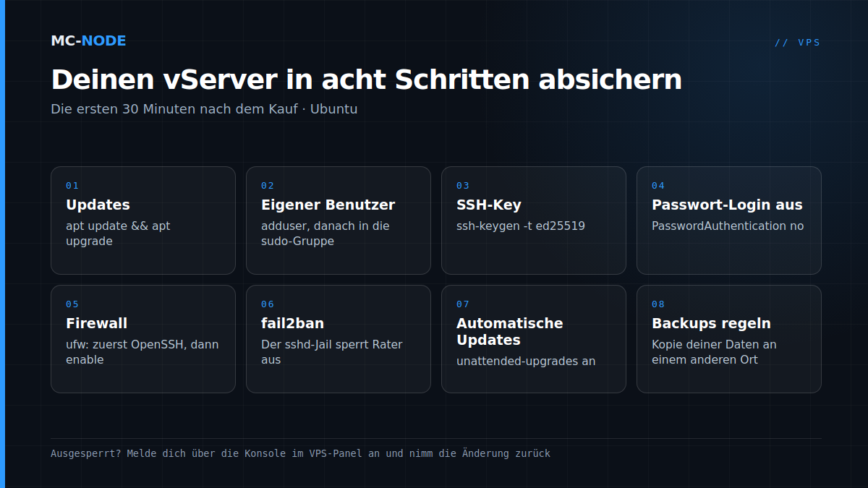Click "Kopie deiner Daten an einem anderen Ort"
868x488 pixels.
[x=714, y=352]
